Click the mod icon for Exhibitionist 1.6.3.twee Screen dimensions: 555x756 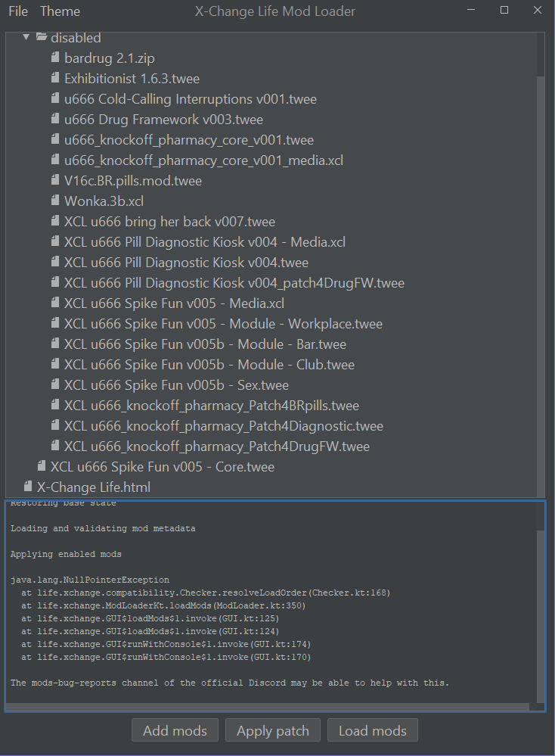click(54, 78)
